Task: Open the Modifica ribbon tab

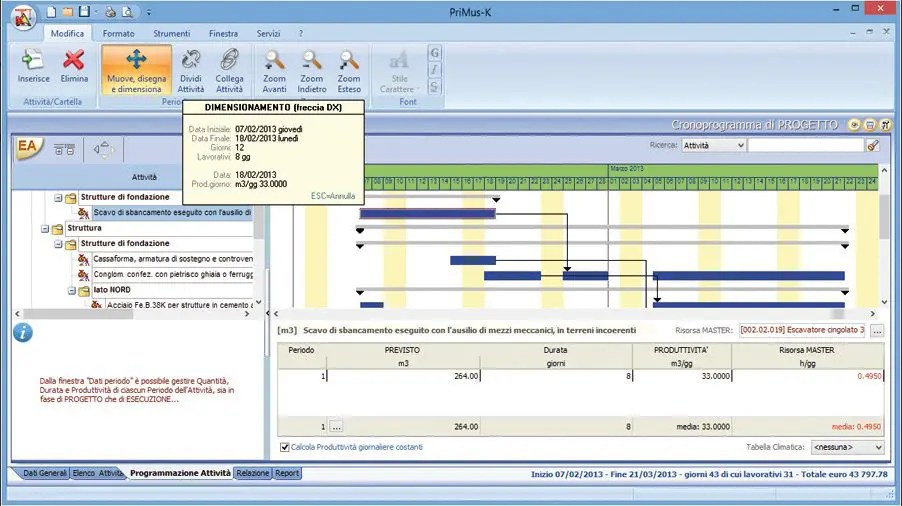Action: point(67,33)
